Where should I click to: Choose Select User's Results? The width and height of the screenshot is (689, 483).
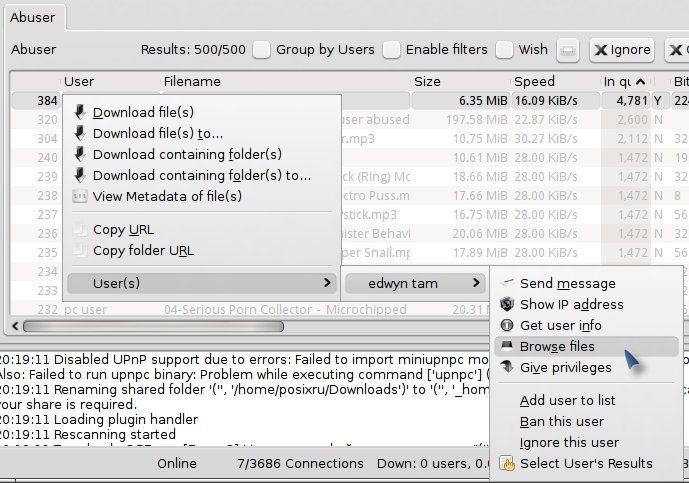pyautogui.click(x=586, y=463)
